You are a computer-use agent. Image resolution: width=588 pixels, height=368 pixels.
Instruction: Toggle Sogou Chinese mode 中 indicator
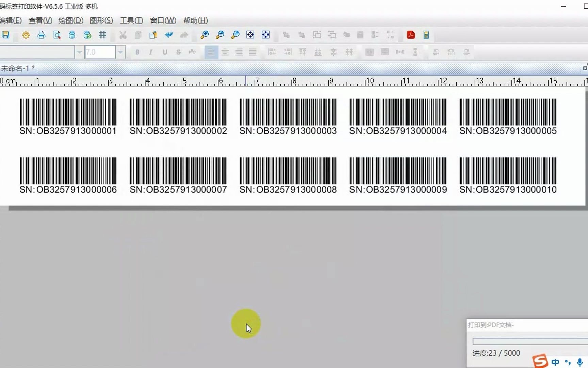coord(555,362)
